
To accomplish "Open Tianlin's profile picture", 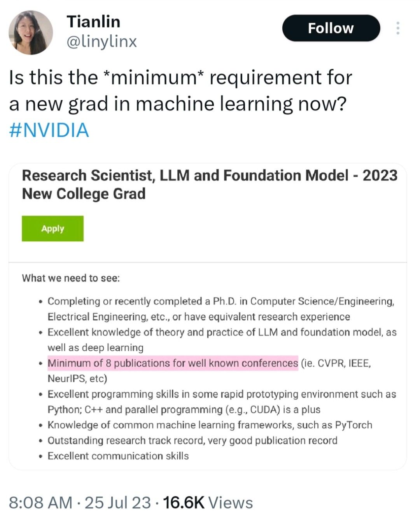I will pos(31,32).
